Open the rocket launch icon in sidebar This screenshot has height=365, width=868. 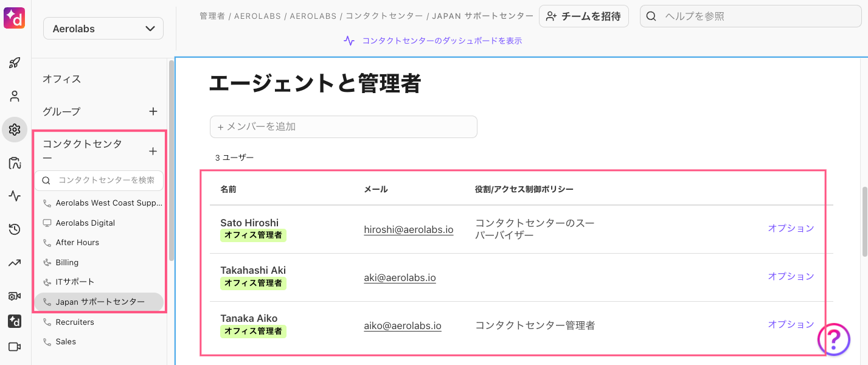[x=15, y=63]
